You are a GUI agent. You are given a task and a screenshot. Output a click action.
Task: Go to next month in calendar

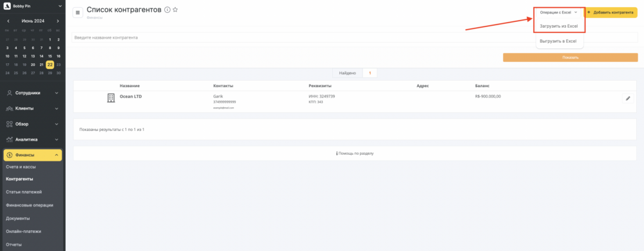click(x=58, y=21)
